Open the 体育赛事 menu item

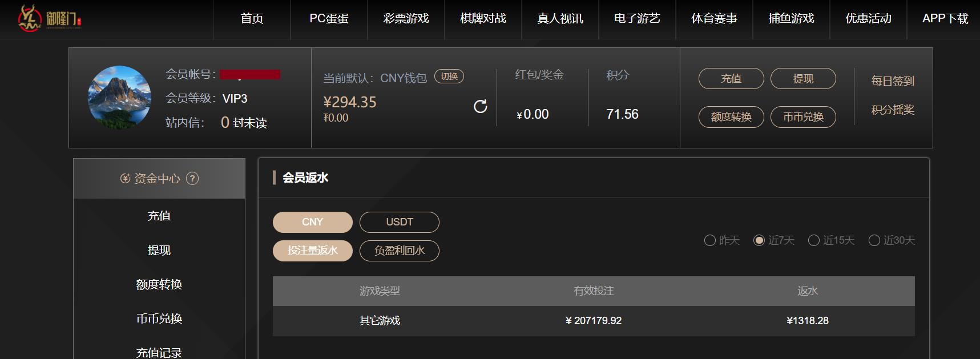click(714, 18)
